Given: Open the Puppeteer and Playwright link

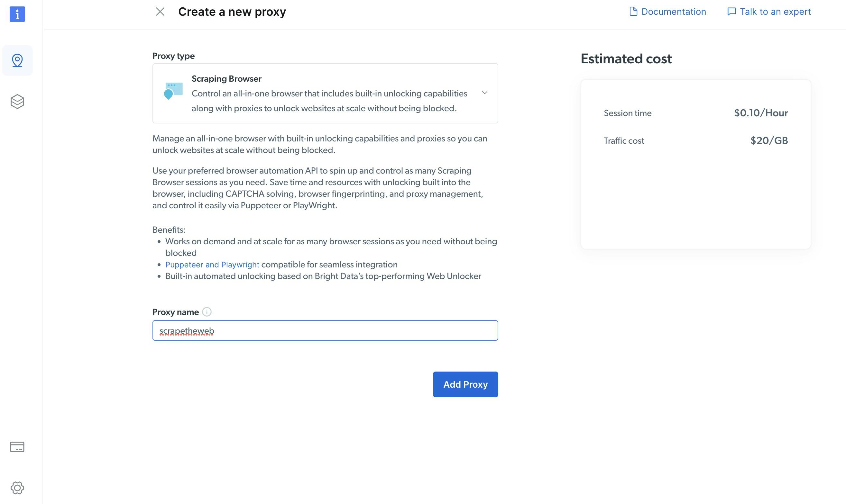Looking at the screenshot, I should 212,265.
